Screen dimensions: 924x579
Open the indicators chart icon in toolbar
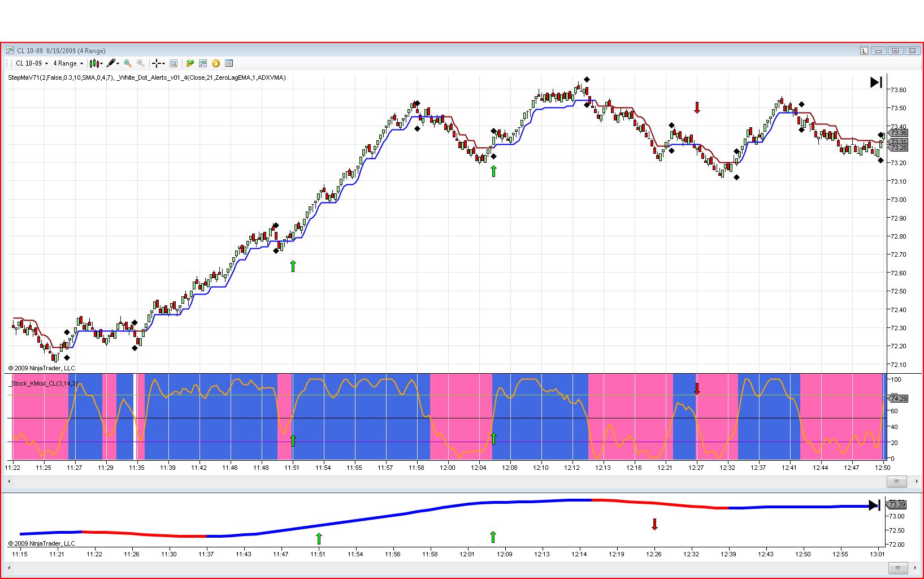pos(203,63)
